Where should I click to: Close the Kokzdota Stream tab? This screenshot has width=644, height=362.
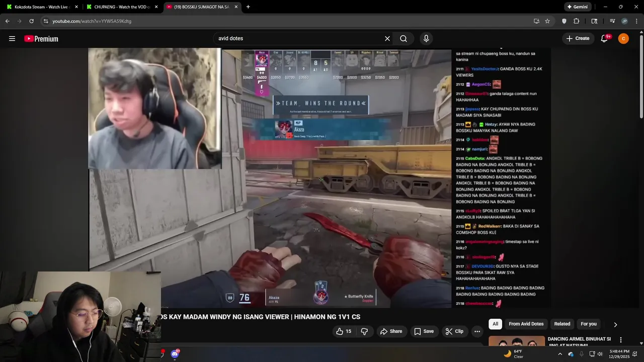tap(76, 7)
